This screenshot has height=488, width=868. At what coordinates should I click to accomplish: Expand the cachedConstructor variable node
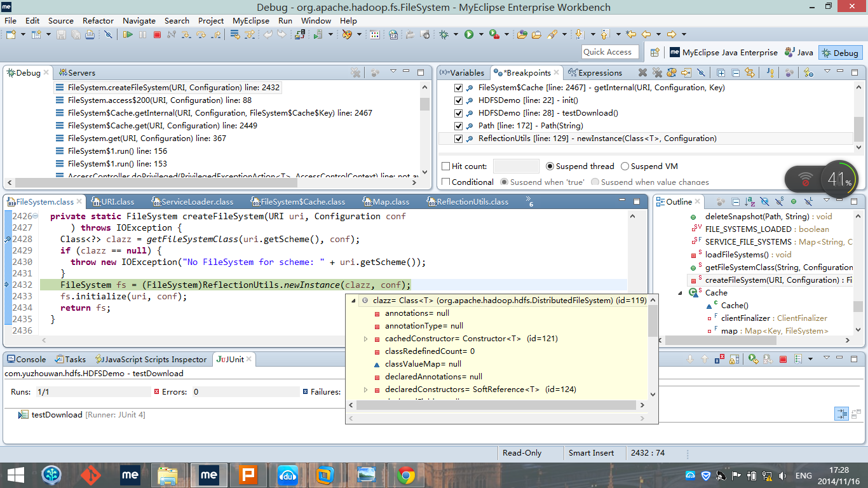coord(366,339)
